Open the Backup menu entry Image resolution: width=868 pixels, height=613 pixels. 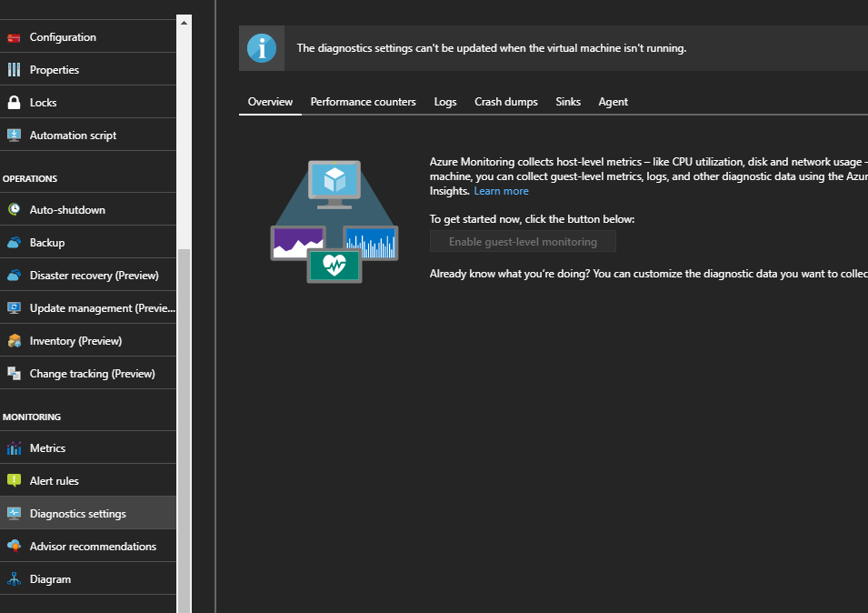tap(88, 242)
